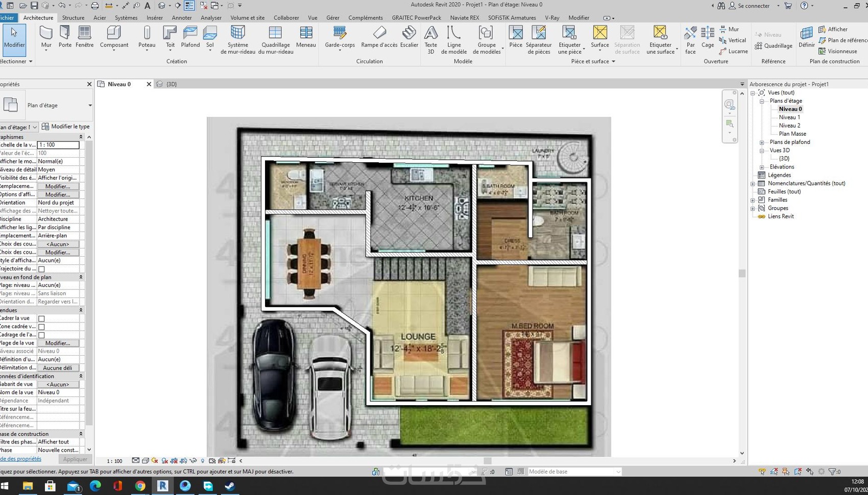The image size is (868, 495).
Task: Select the Sol floor tool
Action: pos(210,37)
